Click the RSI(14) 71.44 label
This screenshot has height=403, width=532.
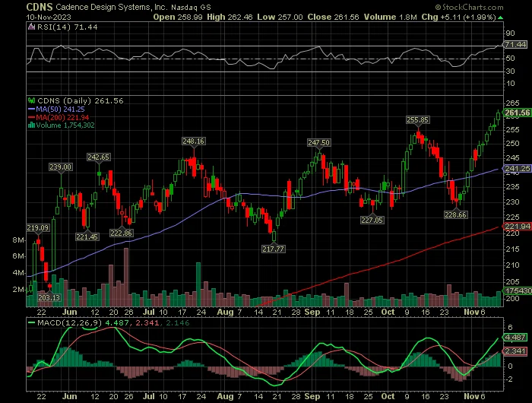click(x=67, y=27)
